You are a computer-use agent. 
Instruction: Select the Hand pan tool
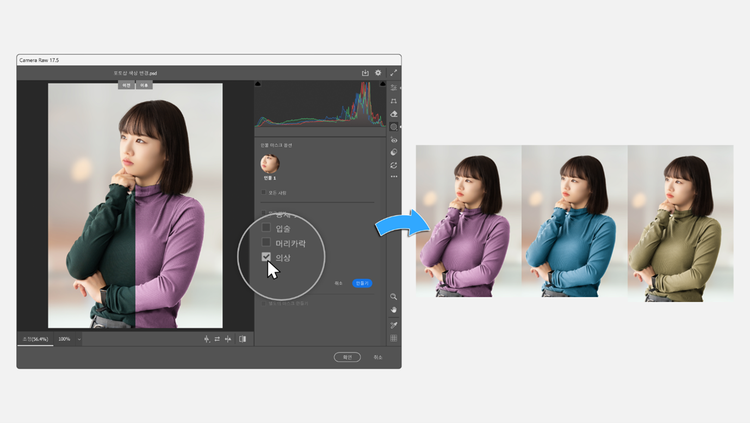pyautogui.click(x=393, y=310)
